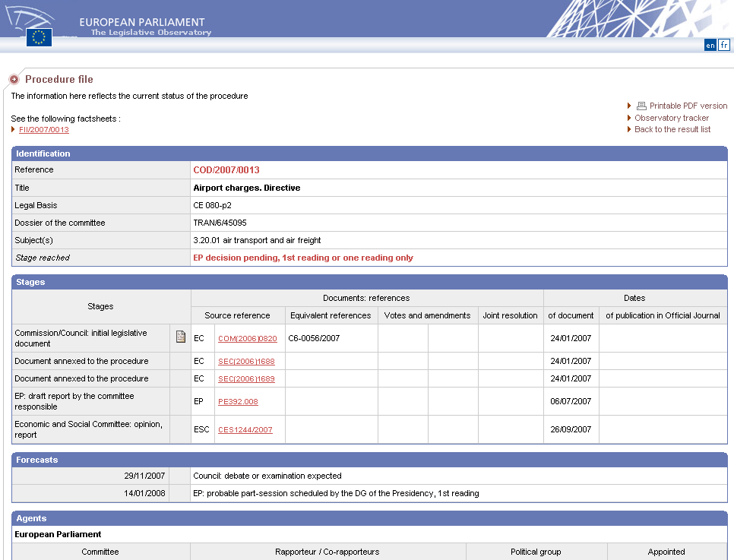Open Printable PDF version link
Screen dimensions: 734x560
coord(688,106)
